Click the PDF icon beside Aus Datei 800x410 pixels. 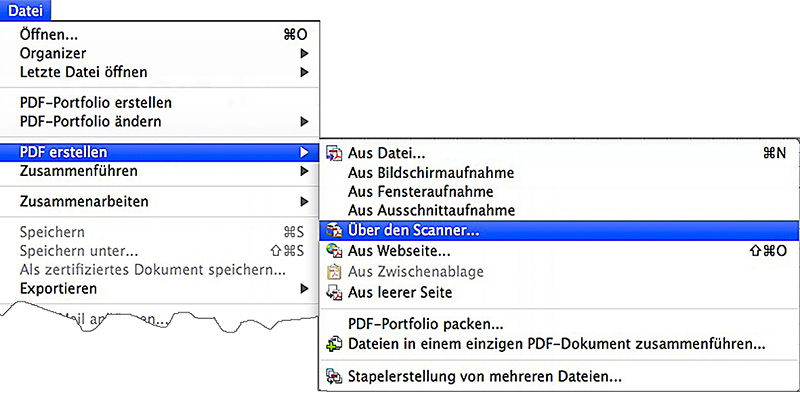[334, 154]
